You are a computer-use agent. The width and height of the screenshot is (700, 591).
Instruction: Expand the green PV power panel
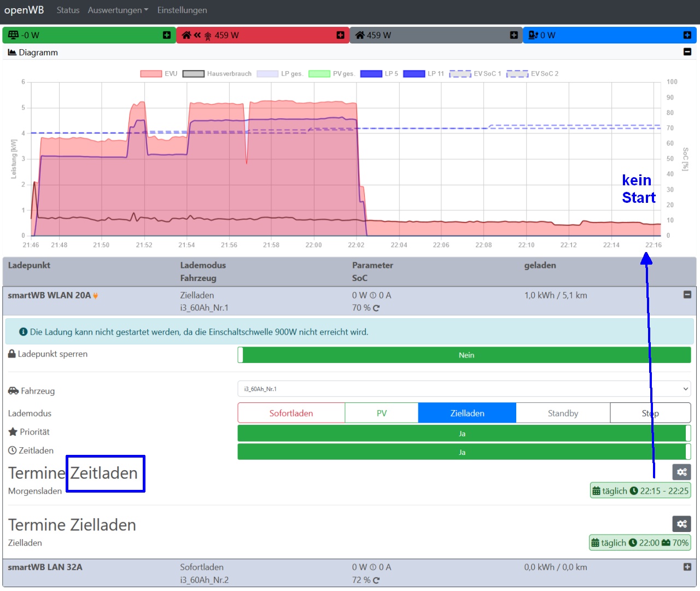click(167, 35)
